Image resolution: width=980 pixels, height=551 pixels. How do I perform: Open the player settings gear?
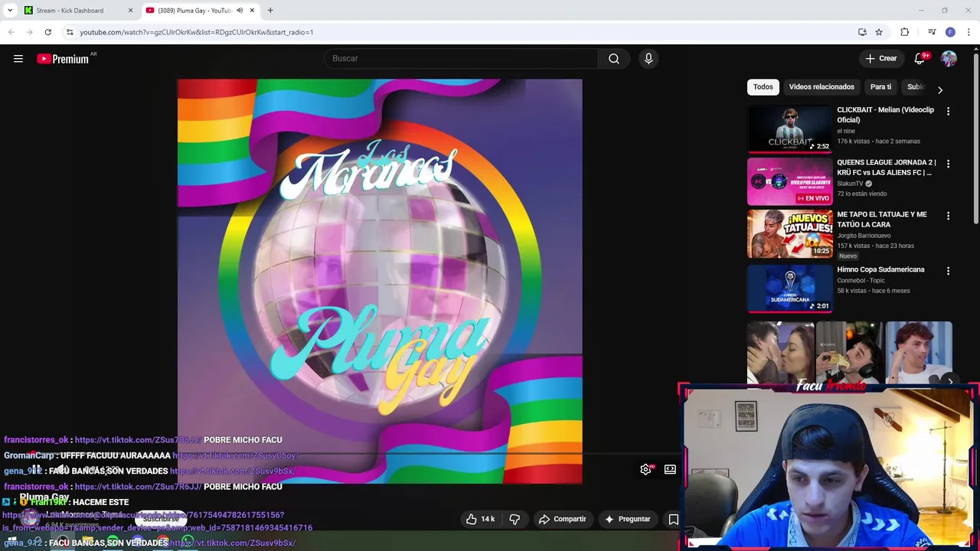(x=645, y=469)
